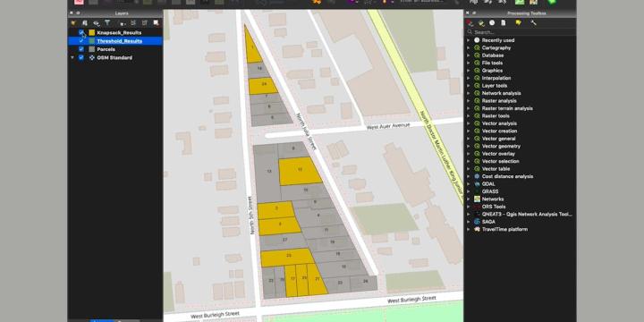The image size is (644, 322).
Task: Click the Threshold_Results green swatch
Action: [91, 40]
